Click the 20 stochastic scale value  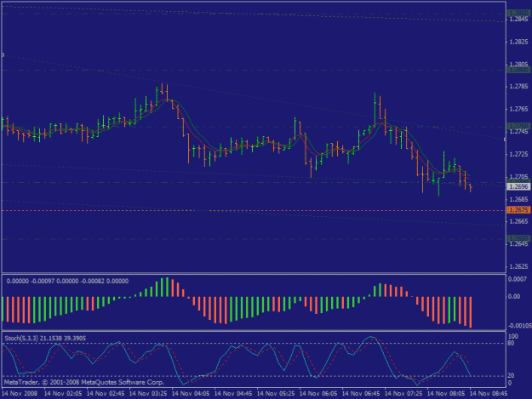coord(511,376)
